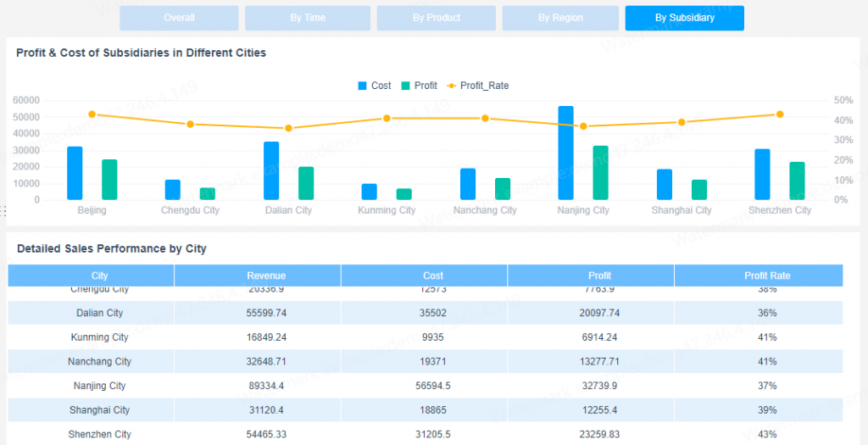Click revenue value 16849.24
Screen dimensions: 868x445
coord(267,337)
